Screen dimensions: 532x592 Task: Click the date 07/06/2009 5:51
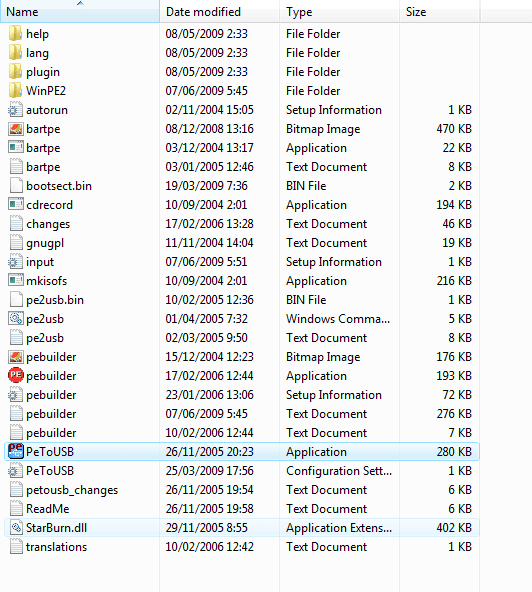(206, 262)
